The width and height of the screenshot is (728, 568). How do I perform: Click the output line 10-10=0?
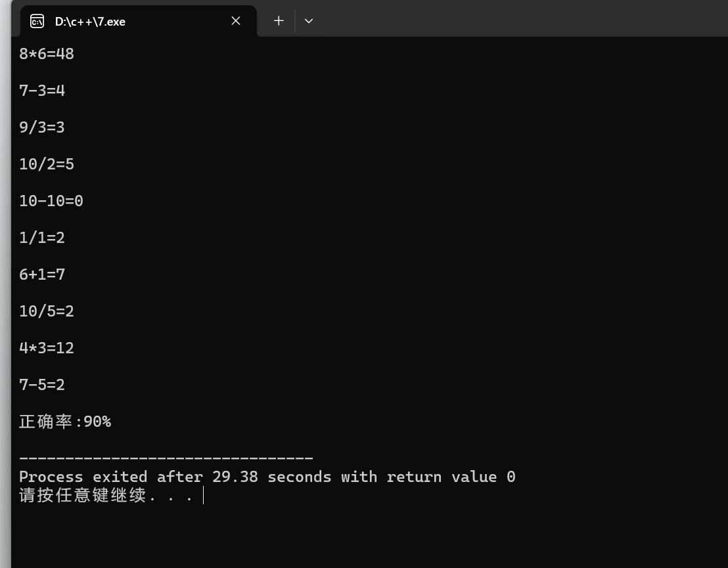(51, 201)
